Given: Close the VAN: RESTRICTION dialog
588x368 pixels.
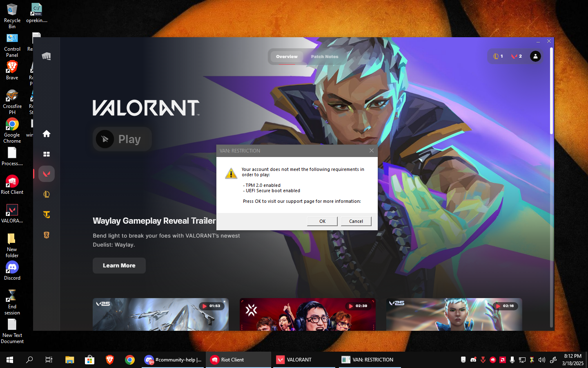Looking at the screenshot, I should tap(372, 150).
